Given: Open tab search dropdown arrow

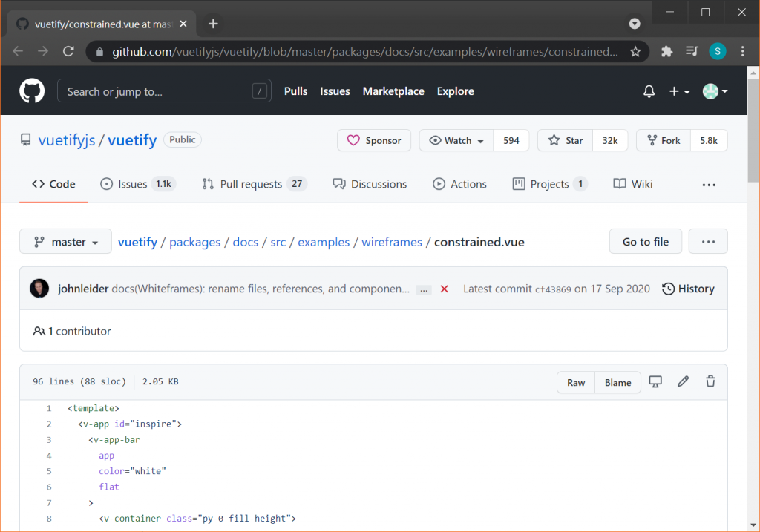Looking at the screenshot, I should (635, 24).
